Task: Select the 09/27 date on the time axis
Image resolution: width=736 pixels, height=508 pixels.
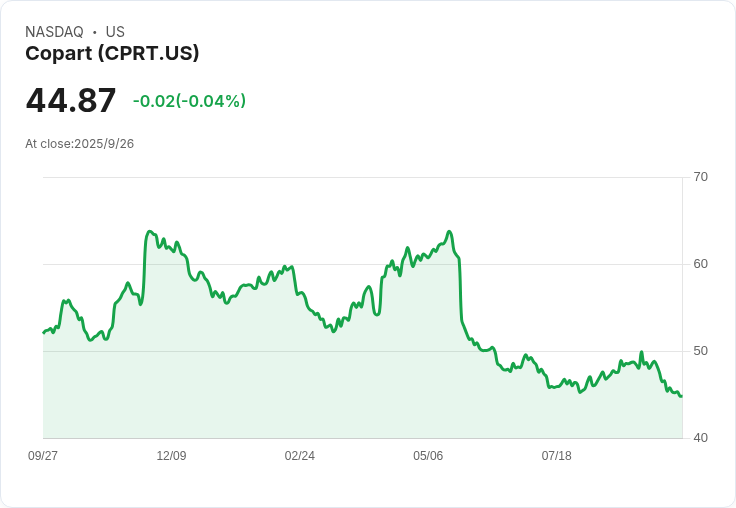Action: [43, 455]
